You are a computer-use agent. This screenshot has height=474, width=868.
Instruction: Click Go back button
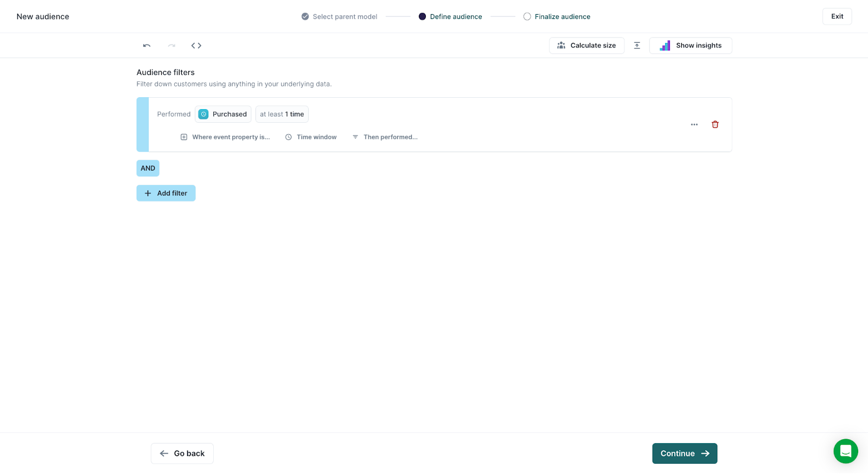click(182, 453)
